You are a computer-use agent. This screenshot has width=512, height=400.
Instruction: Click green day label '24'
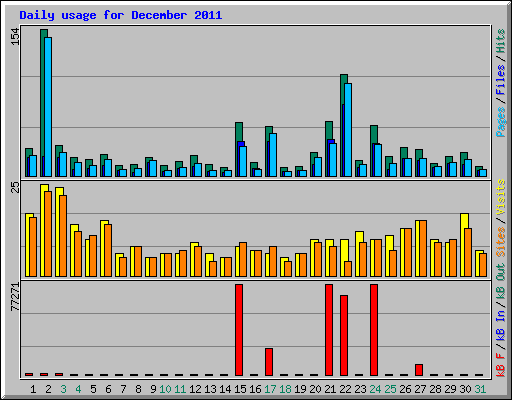click(x=375, y=389)
